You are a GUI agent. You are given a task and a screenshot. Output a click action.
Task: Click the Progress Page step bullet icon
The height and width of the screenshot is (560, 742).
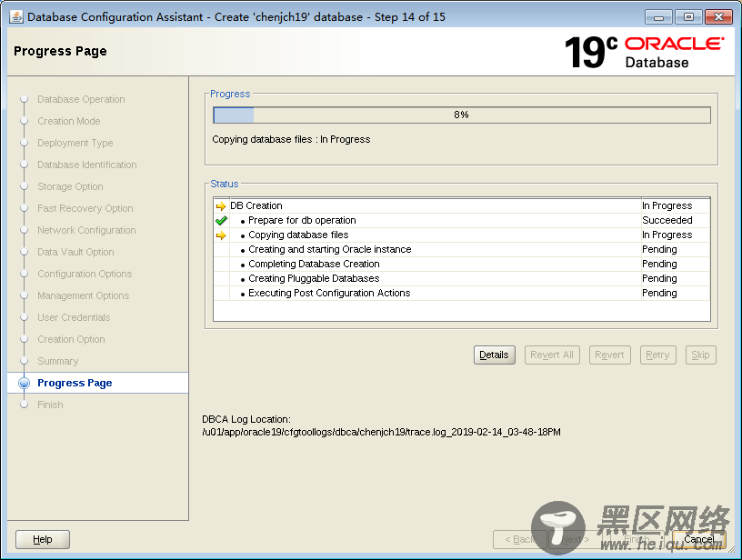(x=25, y=383)
